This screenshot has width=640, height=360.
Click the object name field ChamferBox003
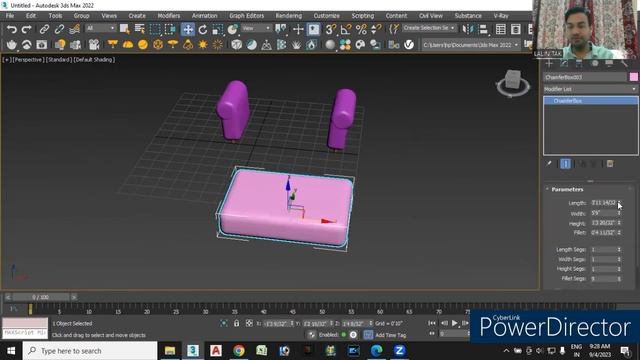[584, 77]
